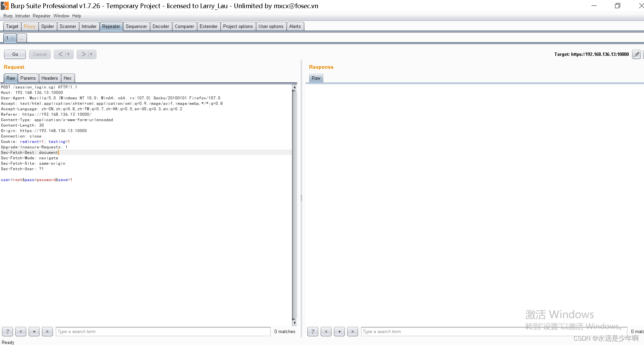This screenshot has width=644, height=345.
Task: Click the User-Agent header line
Action: point(110,98)
